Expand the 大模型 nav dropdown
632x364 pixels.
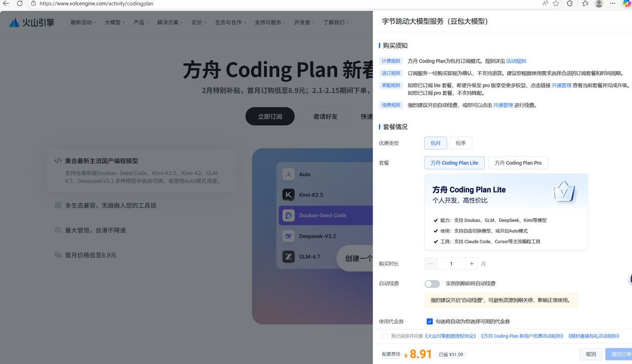[x=115, y=22]
